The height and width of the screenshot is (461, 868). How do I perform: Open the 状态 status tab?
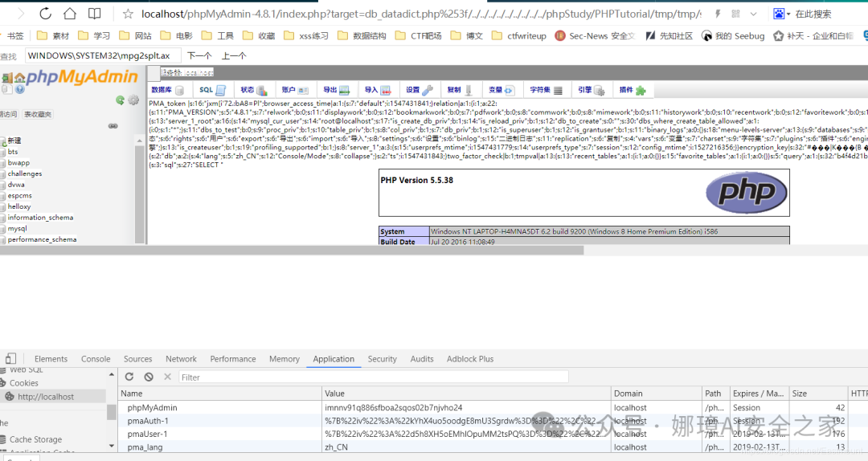253,90
